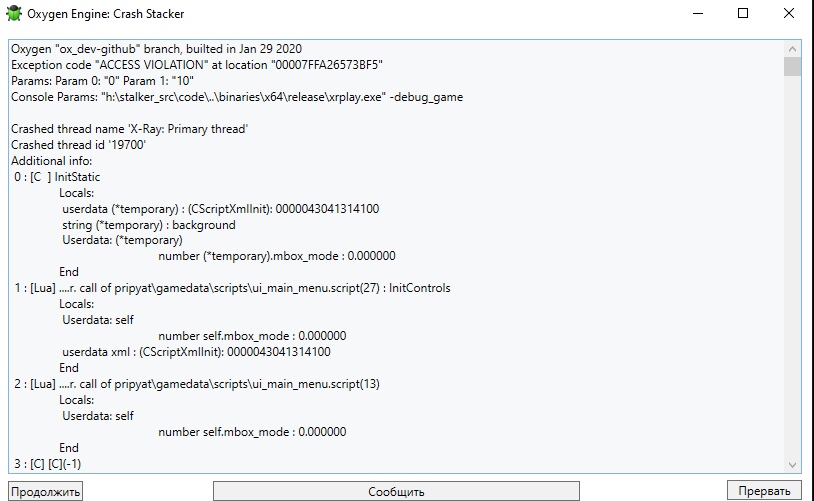Click the string (*temporary) : background line
814x501 pixels.
(x=148, y=225)
